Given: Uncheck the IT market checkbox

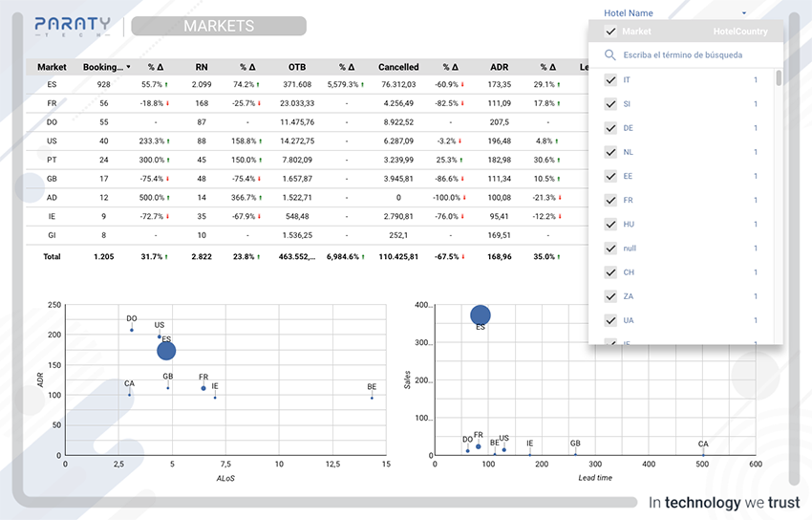Looking at the screenshot, I should click(x=610, y=79).
